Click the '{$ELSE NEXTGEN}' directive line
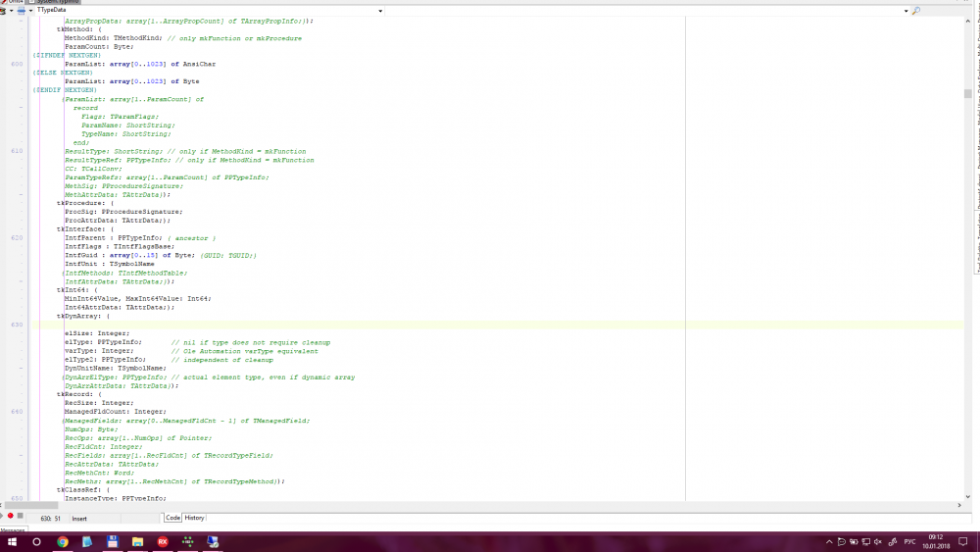The image size is (980, 552). 63,73
